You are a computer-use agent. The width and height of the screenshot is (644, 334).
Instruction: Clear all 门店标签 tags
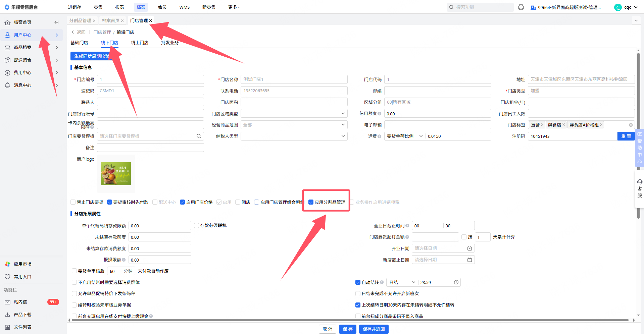click(x=631, y=125)
